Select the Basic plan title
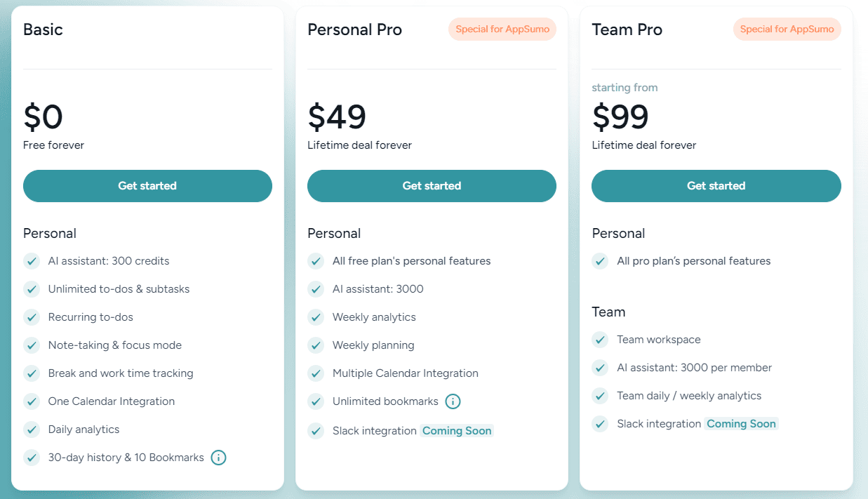 point(43,29)
